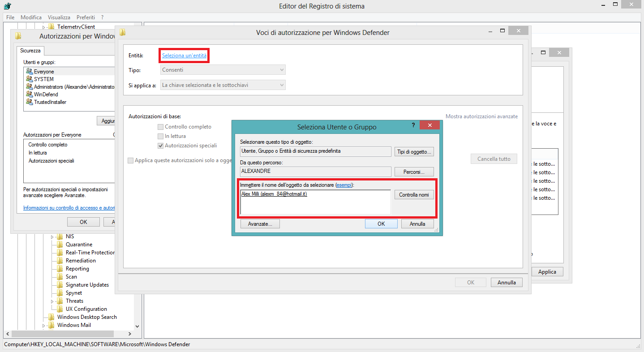Open the Tipo dropdown showing Consenti
The image size is (644, 352).
click(x=223, y=70)
